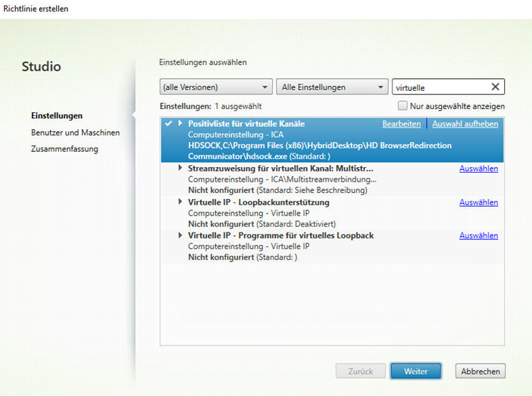Expand 'Positivliste für virtuelle Kanäle' triangle

coord(181,123)
